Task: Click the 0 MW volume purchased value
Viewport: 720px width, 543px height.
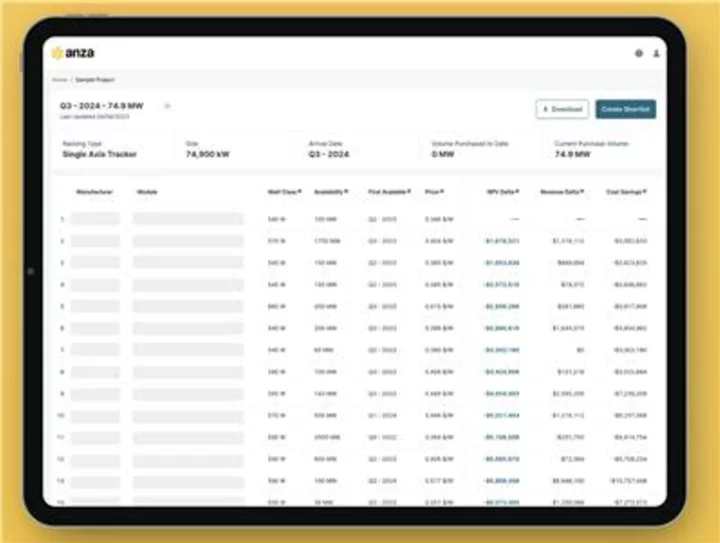Action: 443,154
